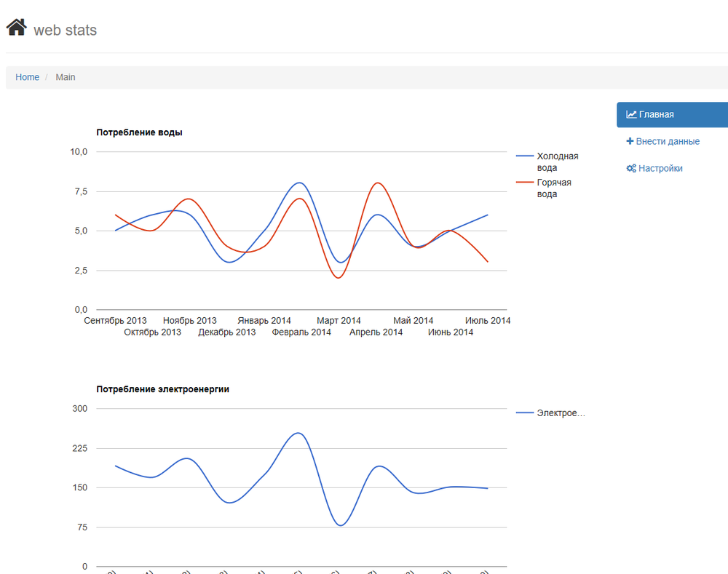This screenshot has height=574, width=728.
Task: Click the web stats site title
Action: tap(65, 31)
